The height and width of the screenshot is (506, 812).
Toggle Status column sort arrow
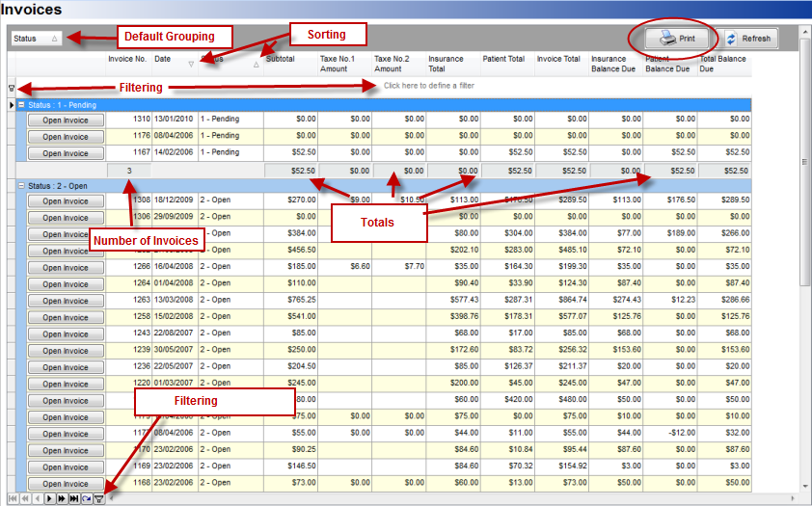257,65
